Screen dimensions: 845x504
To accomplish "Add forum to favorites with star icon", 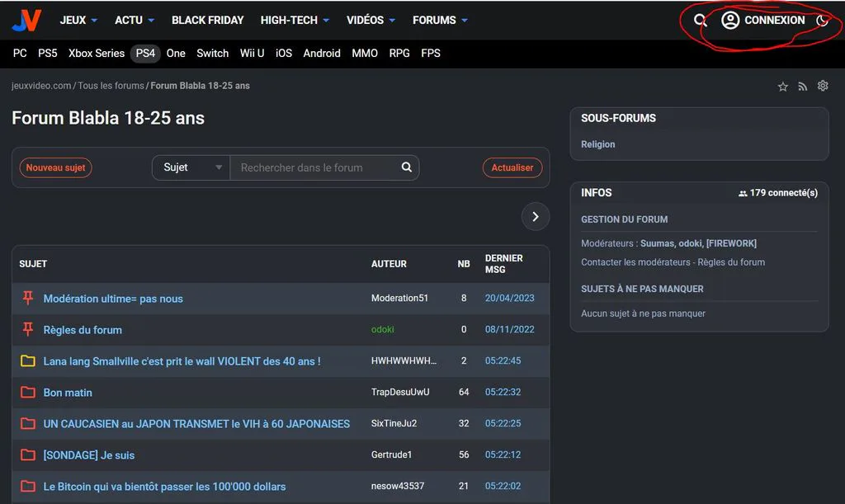I will tap(783, 86).
